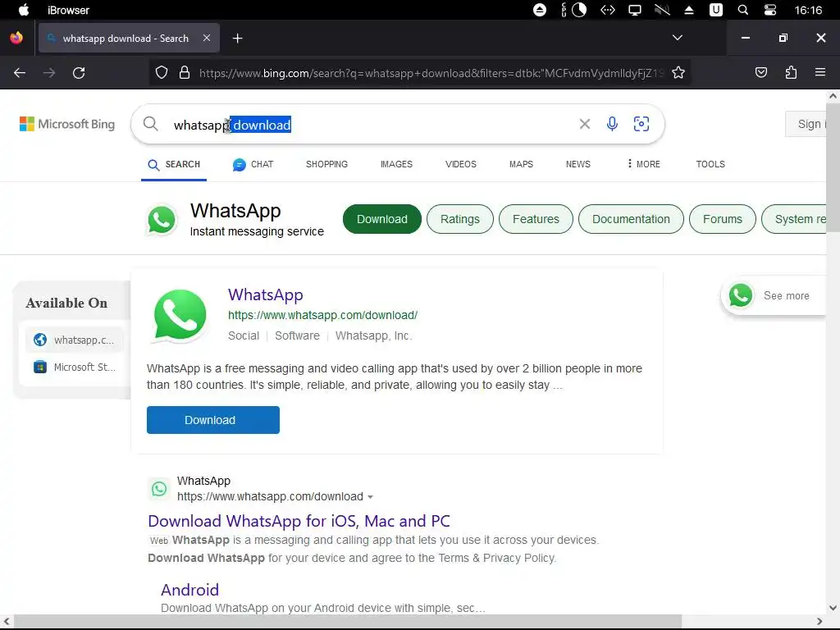840x630 pixels.
Task: Switch to the NEWS tab
Action: click(578, 164)
